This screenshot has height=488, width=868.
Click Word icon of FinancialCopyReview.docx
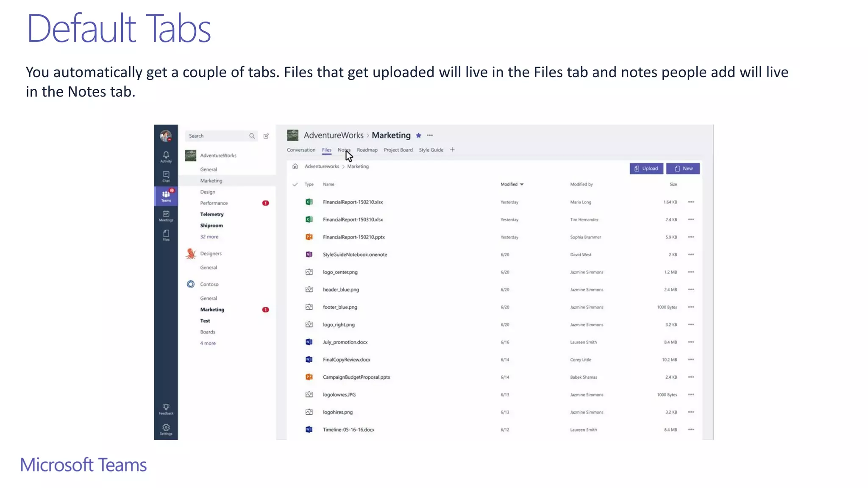click(x=309, y=360)
